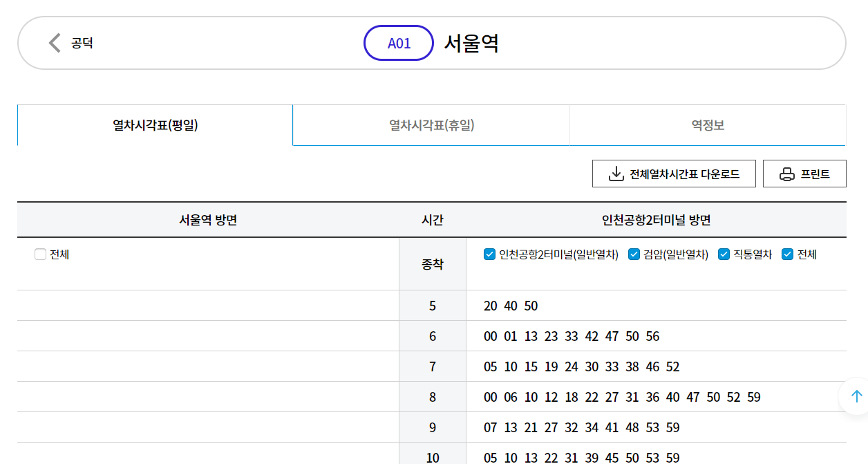
Task: Click the 프린트 button
Action: pos(804,173)
